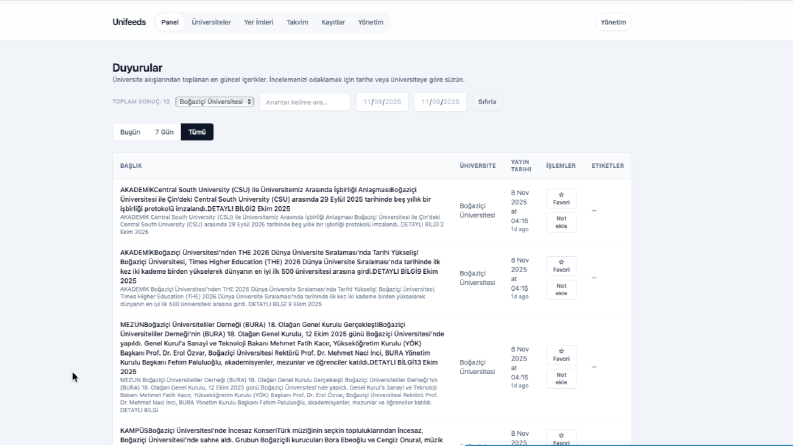Viewport: 793px width, 446px height.
Task: Open the start date field
Action: click(x=382, y=102)
